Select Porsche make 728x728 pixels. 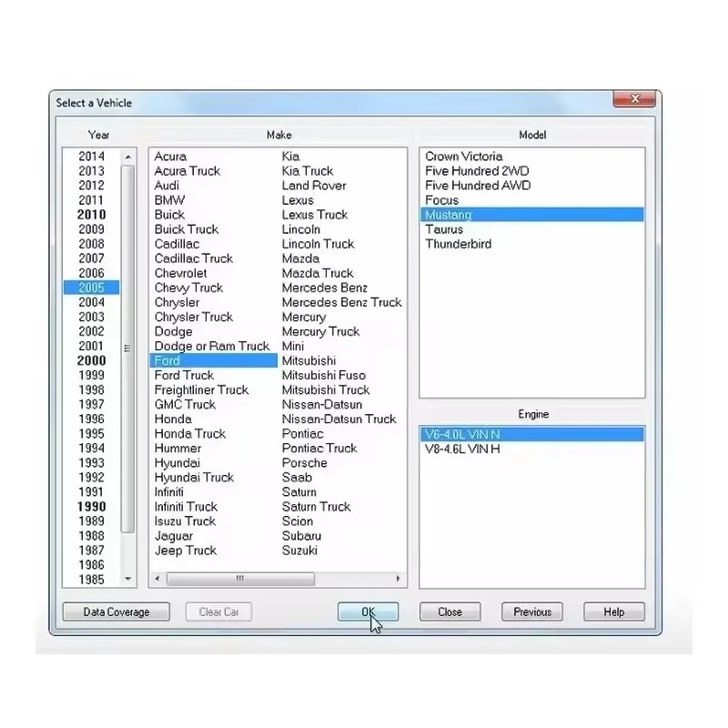[x=304, y=463]
